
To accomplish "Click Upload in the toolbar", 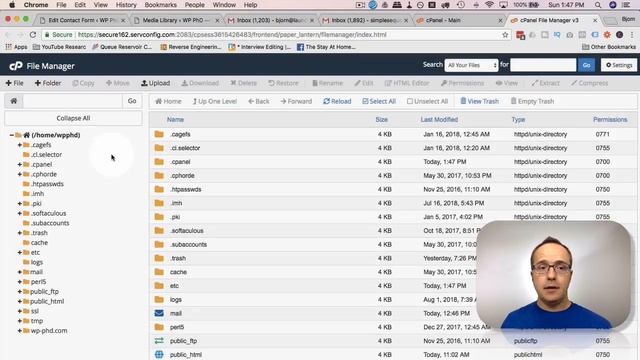I will pos(156,83).
